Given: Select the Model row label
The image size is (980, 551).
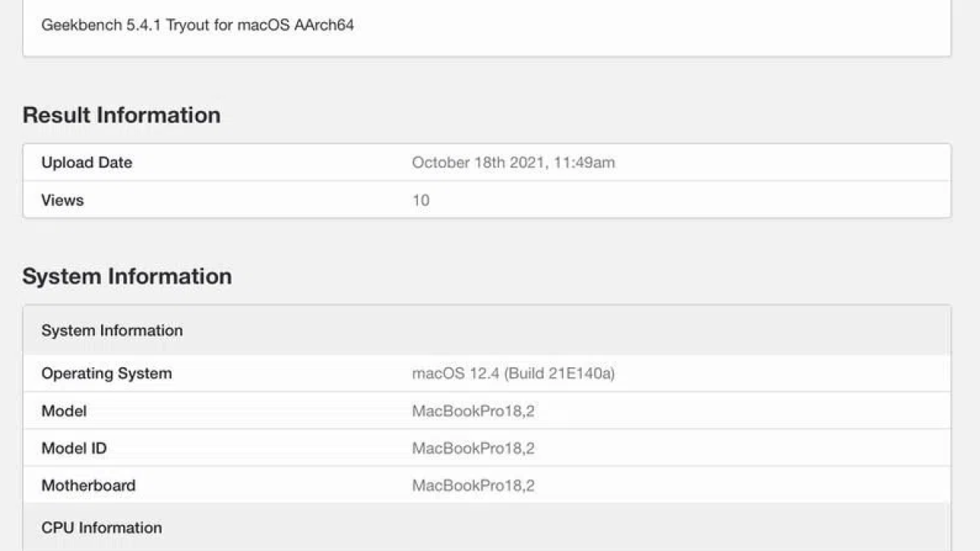Looking at the screenshot, I should (x=64, y=411).
